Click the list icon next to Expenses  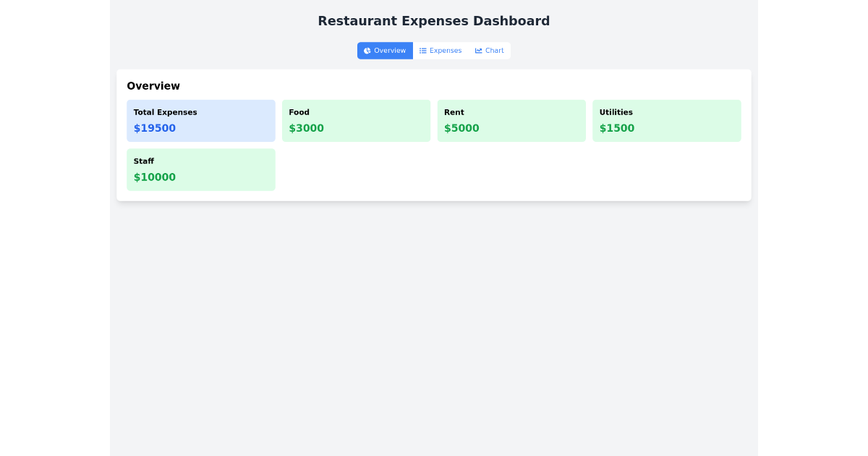tap(422, 51)
